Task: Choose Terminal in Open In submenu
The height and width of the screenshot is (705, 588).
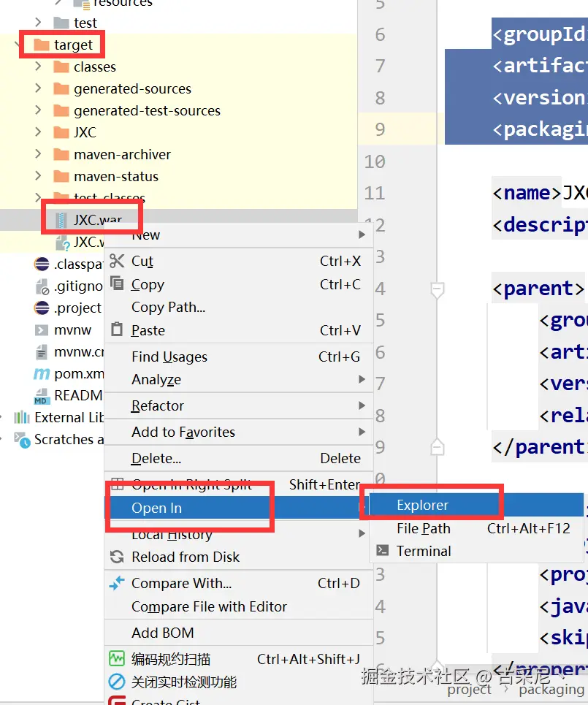Action: tap(476, 551)
